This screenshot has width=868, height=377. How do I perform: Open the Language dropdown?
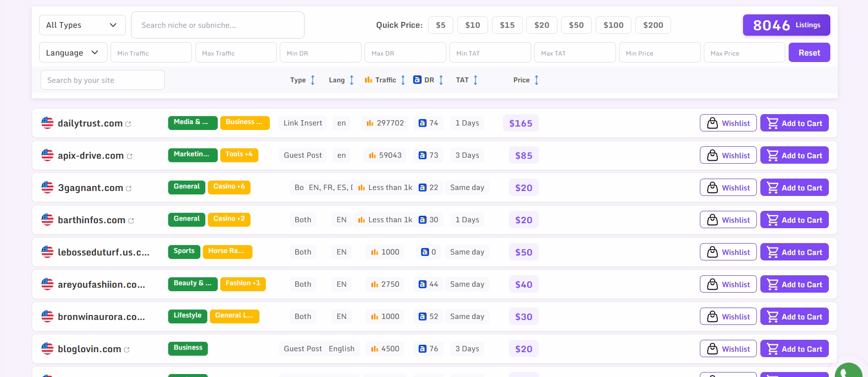(73, 53)
